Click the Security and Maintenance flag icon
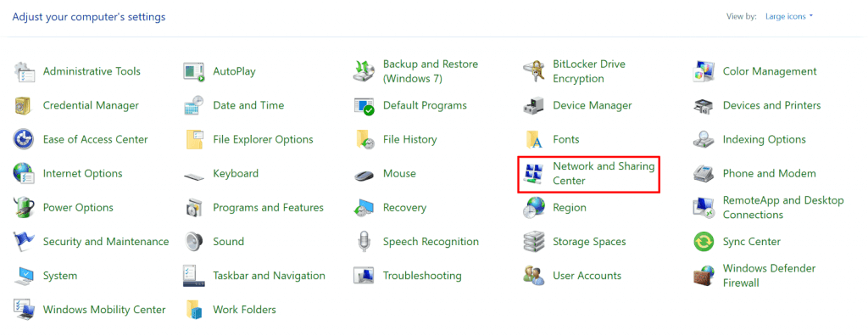This screenshot has width=868, height=336. point(23,242)
